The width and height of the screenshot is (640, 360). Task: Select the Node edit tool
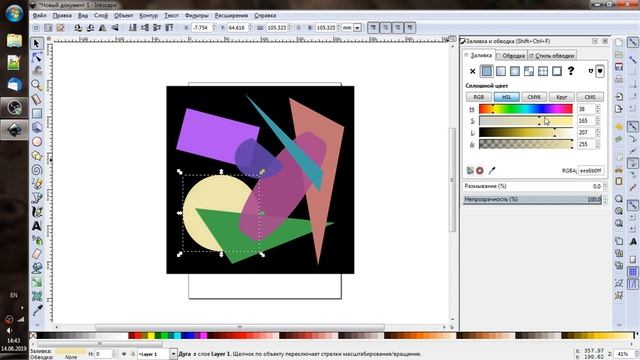(37, 57)
